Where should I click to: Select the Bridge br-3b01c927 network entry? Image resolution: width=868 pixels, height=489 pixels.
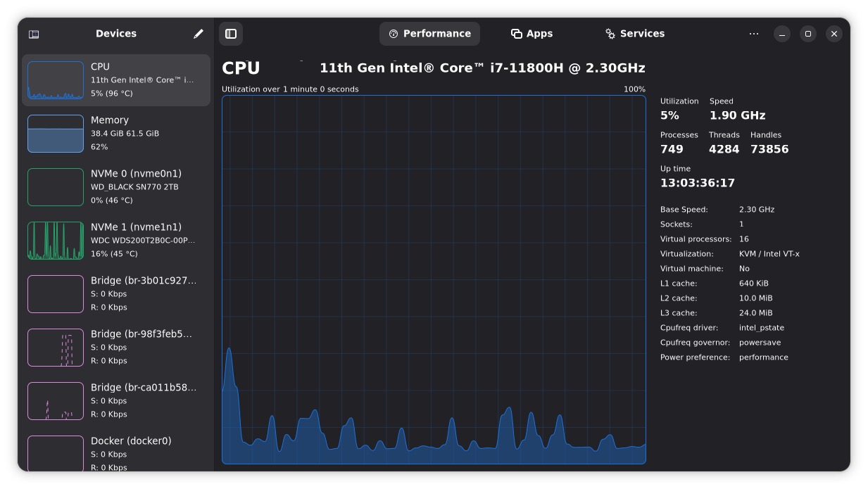(116, 294)
